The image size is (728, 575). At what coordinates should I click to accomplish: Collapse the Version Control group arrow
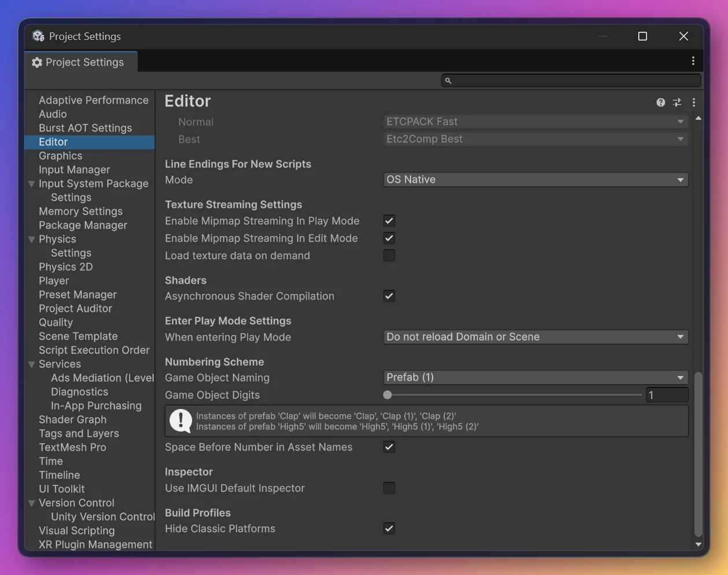tap(32, 503)
